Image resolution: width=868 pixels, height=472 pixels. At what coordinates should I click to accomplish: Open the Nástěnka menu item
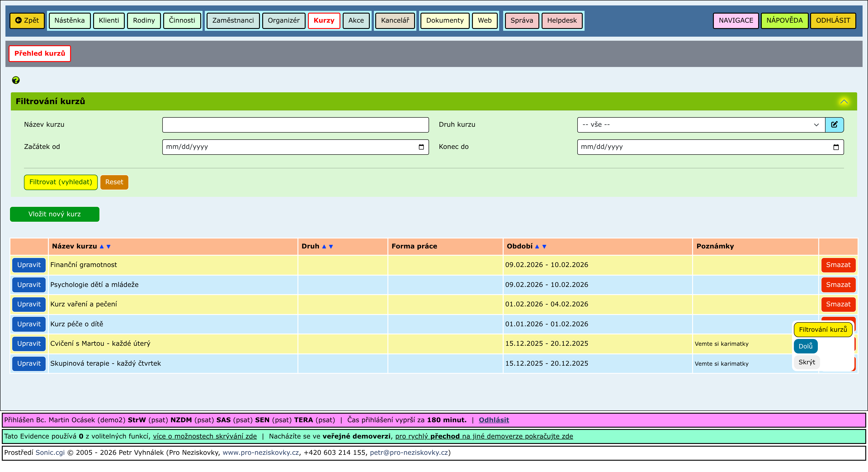[x=69, y=21]
